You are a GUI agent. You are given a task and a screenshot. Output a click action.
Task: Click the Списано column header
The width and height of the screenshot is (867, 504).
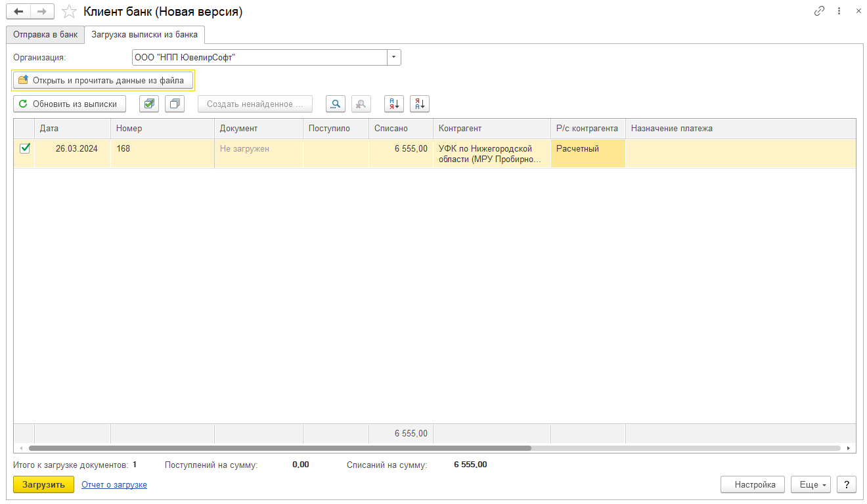(401, 129)
